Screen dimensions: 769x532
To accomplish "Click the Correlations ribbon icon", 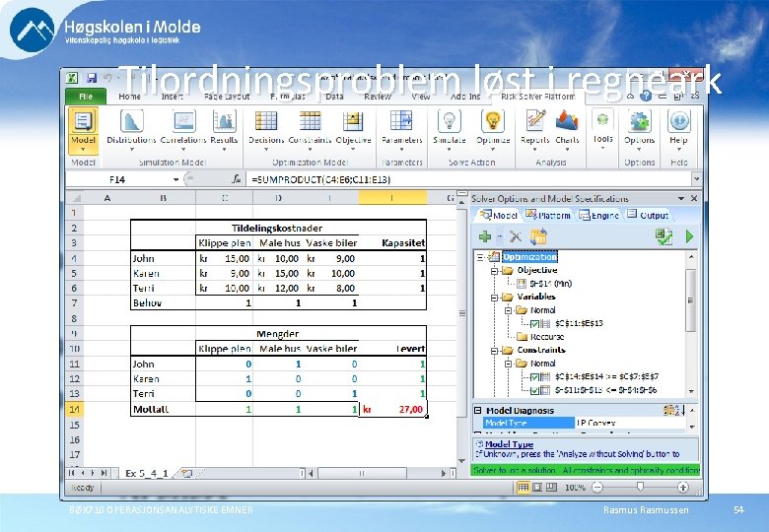I will [x=184, y=121].
